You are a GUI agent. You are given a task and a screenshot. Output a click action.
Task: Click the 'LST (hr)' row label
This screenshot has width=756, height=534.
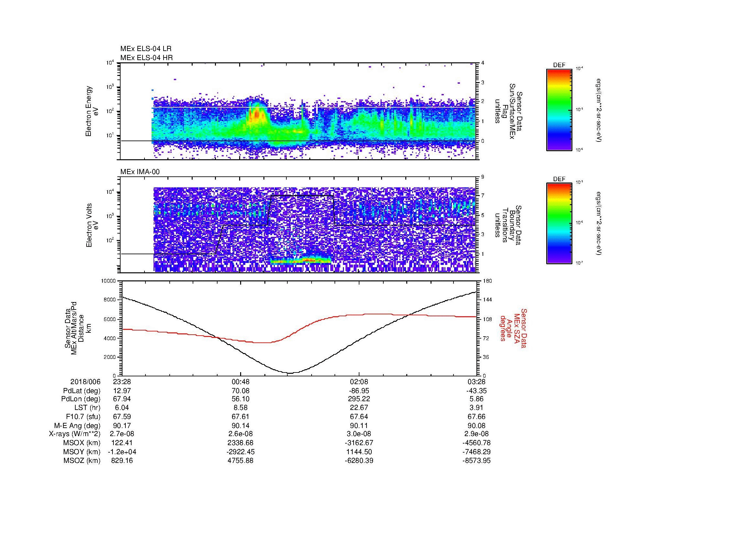coord(88,408)
